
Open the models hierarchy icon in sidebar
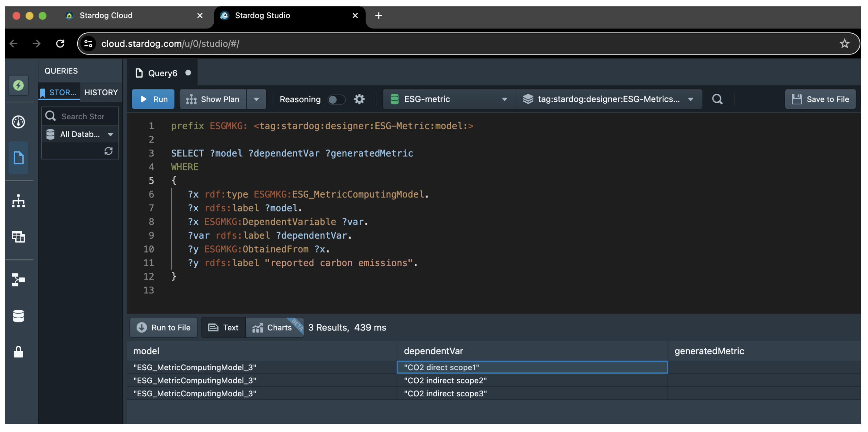coord(18,201)
